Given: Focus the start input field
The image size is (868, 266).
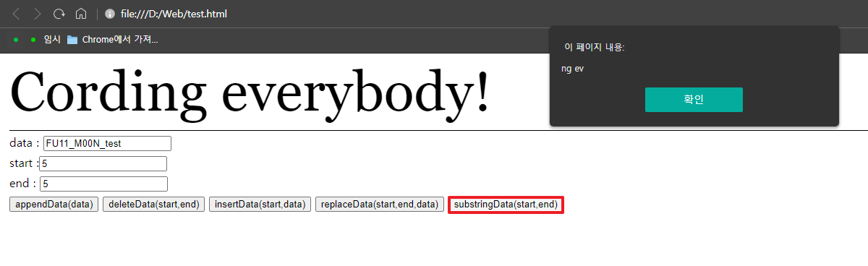Looking at the screenshot, I should click(x=103, y=164).
